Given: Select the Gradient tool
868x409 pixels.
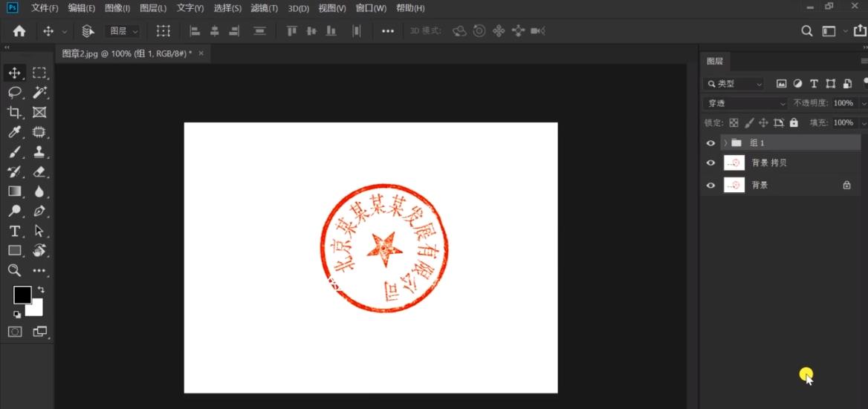Looking at the screenshot, I should [x=14, y=192].
